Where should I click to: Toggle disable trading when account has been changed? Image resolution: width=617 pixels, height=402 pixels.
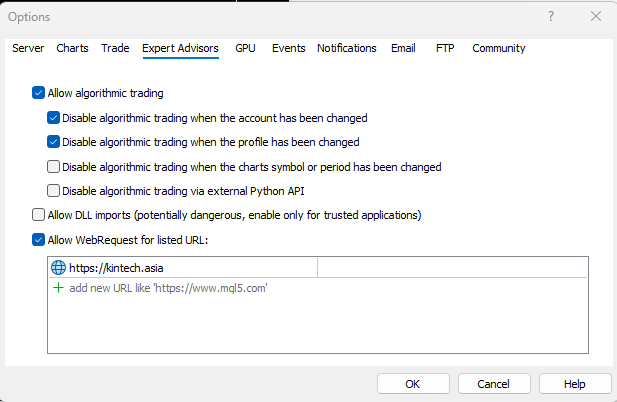click(x=53, y=118)
